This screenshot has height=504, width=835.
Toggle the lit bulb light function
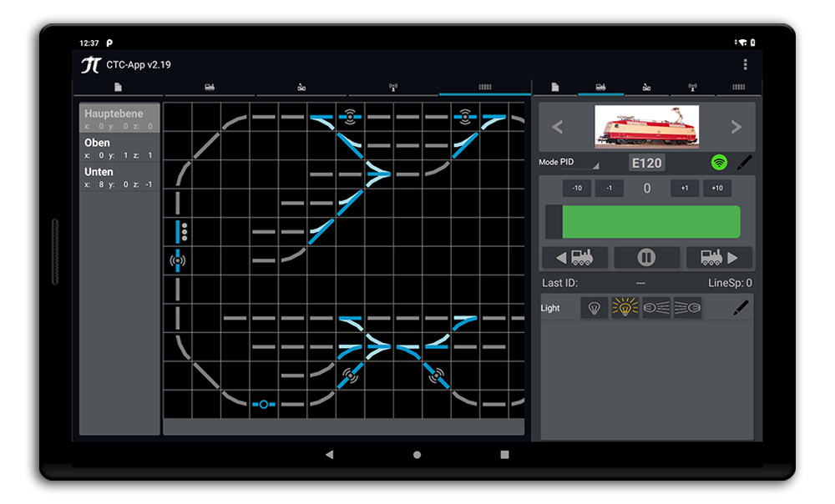coord(625,307)
